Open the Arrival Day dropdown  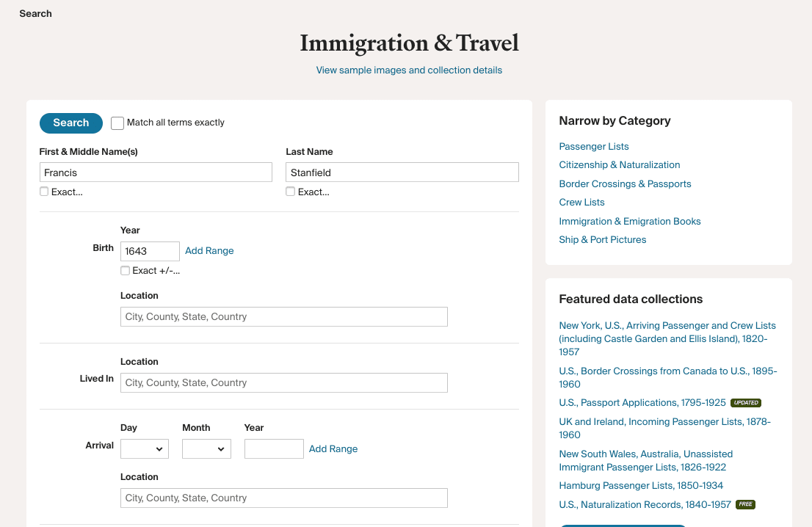pyautogui.click(x=145, y=448)
